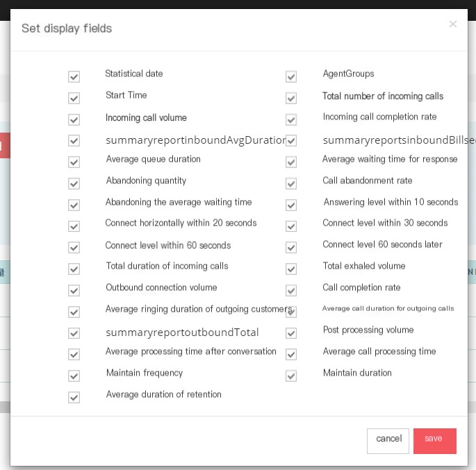Toggle Post processing volume checkbox
The image size is (476, 470).
(x=291, y=333)
